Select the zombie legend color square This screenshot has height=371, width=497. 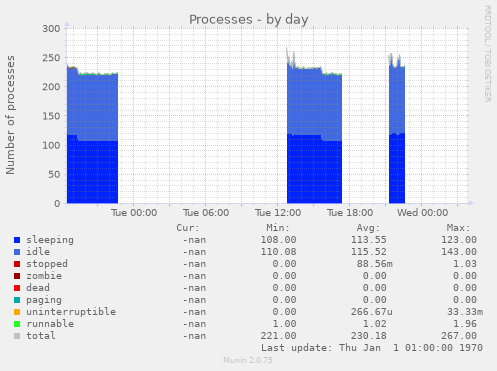pyautogui.click(x=17, y=276)
